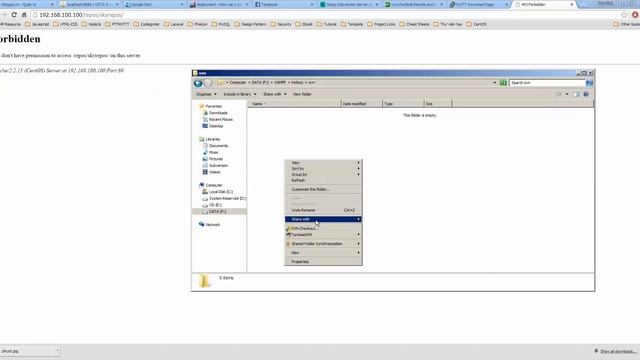
Task: Open the MySQL bookmark folder
Action: [221, 24]
